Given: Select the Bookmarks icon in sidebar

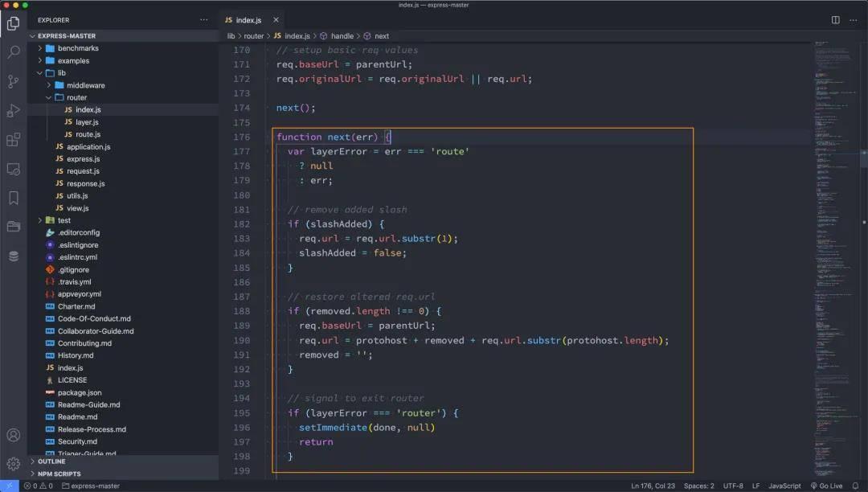Looking at the screenshot, I should point(12,198).
